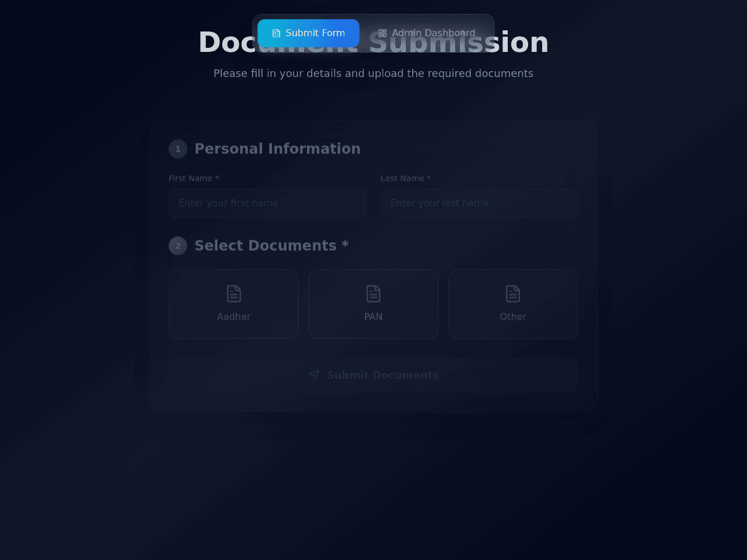This screenshot has width=747, height=560.
Task: Click the Aadhar file icon
Action: pos(233,293)
